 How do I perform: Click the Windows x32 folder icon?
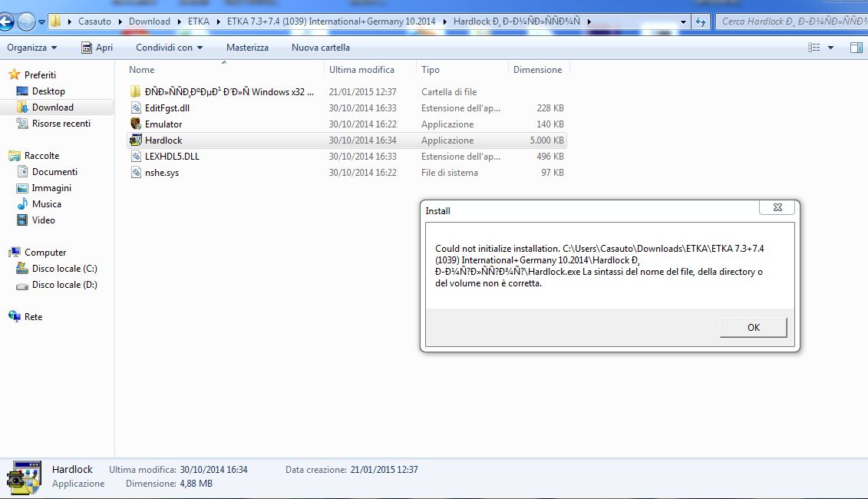pyautogui.click(x=136, y=91)
